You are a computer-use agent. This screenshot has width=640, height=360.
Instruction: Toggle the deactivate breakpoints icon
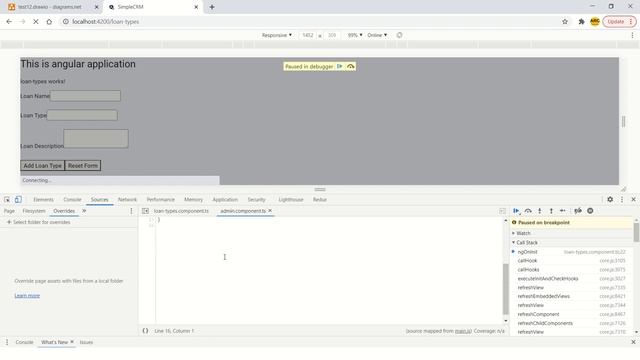578,211
